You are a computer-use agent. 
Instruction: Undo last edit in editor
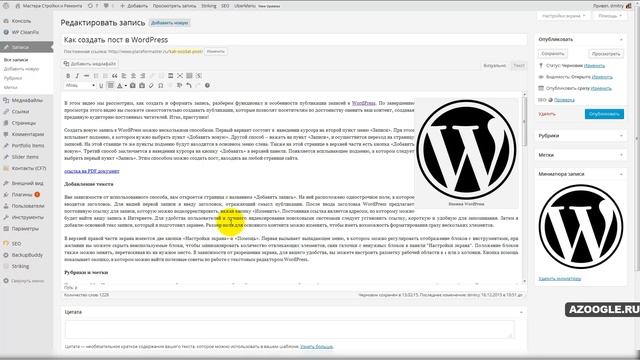click(189, 85)
